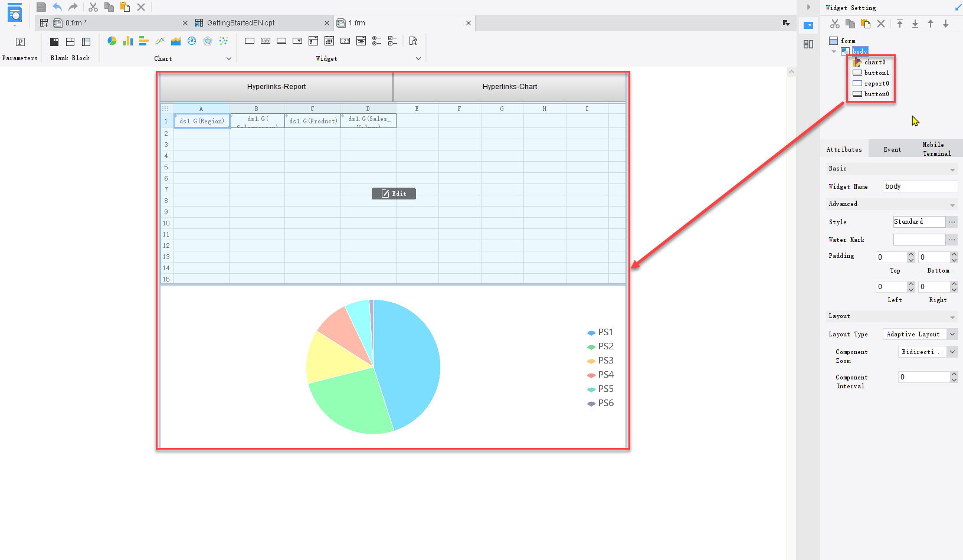
Task: Insert a pie chart from Chart toolbar
Action: pos(112,41)
